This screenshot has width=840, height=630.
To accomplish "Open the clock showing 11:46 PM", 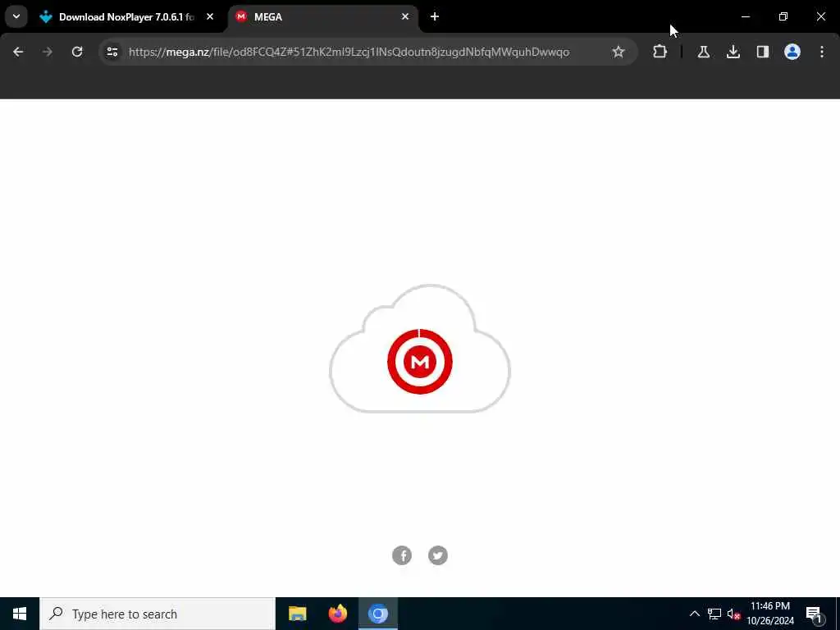I will [x=770, y=614].
